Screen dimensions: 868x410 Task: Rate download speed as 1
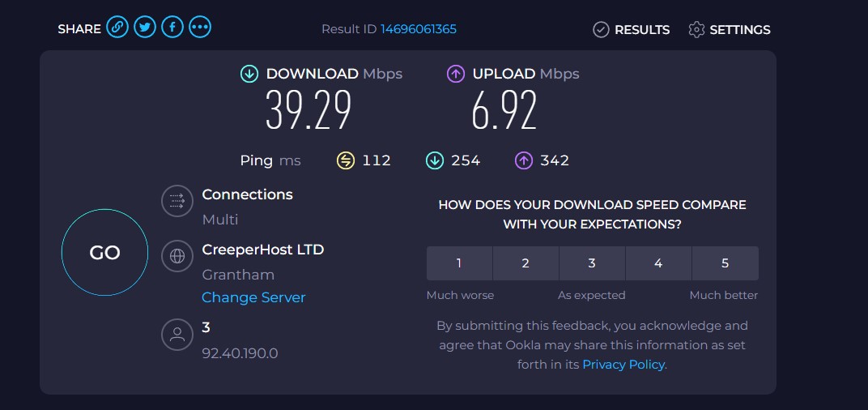[459, 263]
